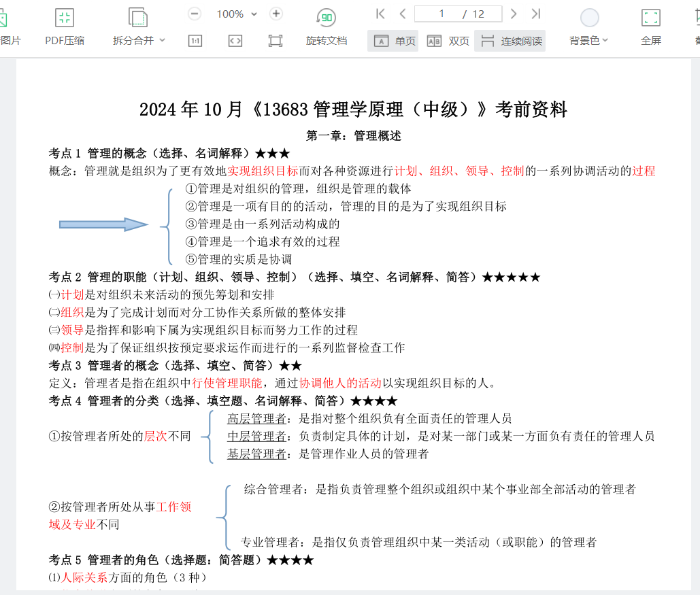700x595 pixels.
Task: Click the background color circle swatch
Action: 589,18
